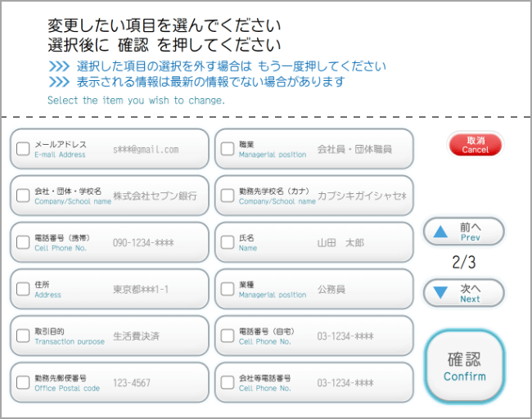This screenshot has width=532, height=419.
Task: Tick the Company/School name checkbox for 株式会社セブン銀行
Action: click(x=23, y=196)
